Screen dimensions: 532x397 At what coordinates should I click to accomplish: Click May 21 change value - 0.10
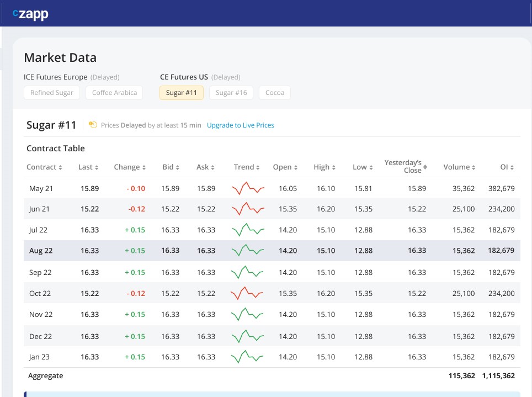(x=136, y=188)
